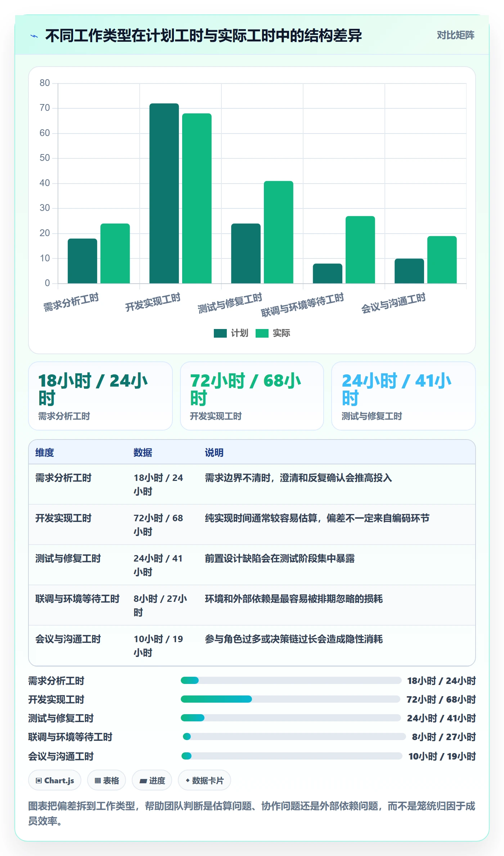Click the 表格 tag chip
The image size is (504, 856).
tap(107, 780)
